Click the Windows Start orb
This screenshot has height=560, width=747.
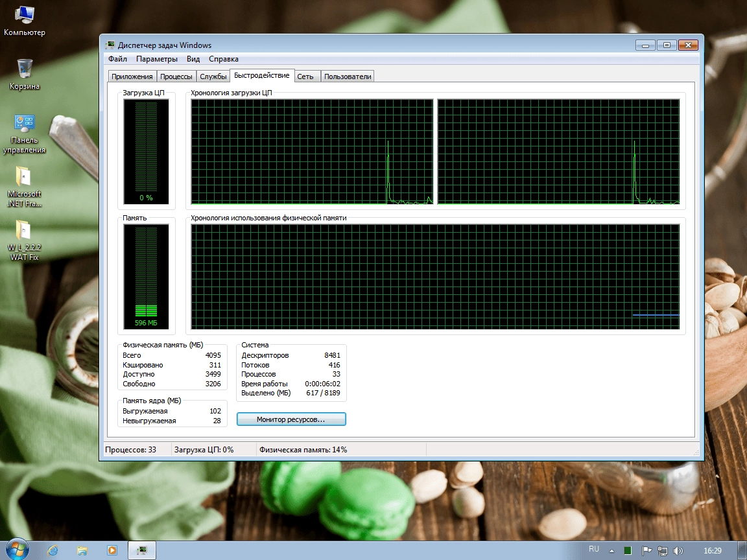[17, 550]
